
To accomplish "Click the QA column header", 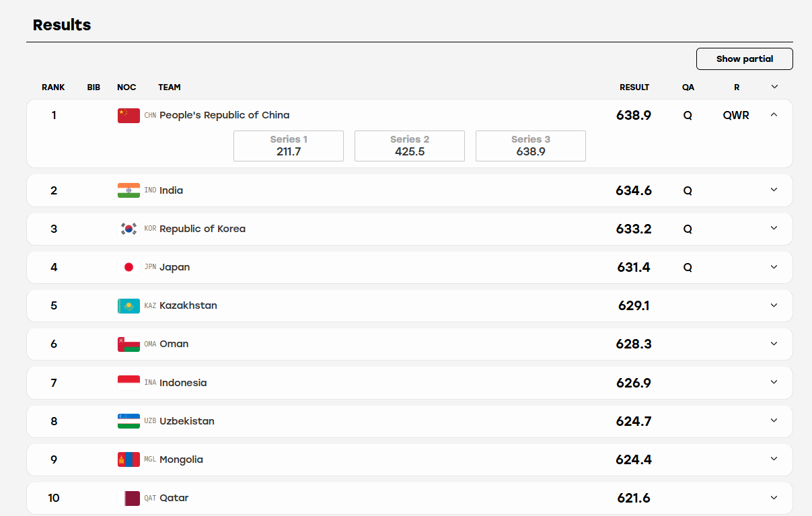I will (x=688, y=87).
